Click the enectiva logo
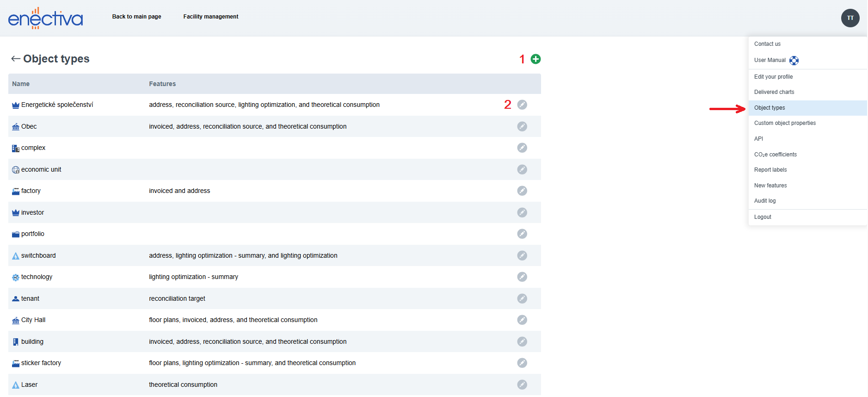The height and width of the screenshot is (397, 868). 45,18
